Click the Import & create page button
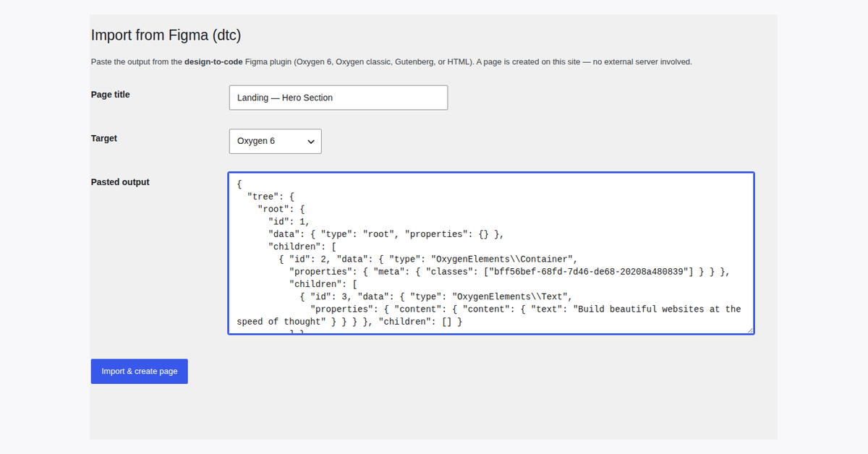 (140, 371)
